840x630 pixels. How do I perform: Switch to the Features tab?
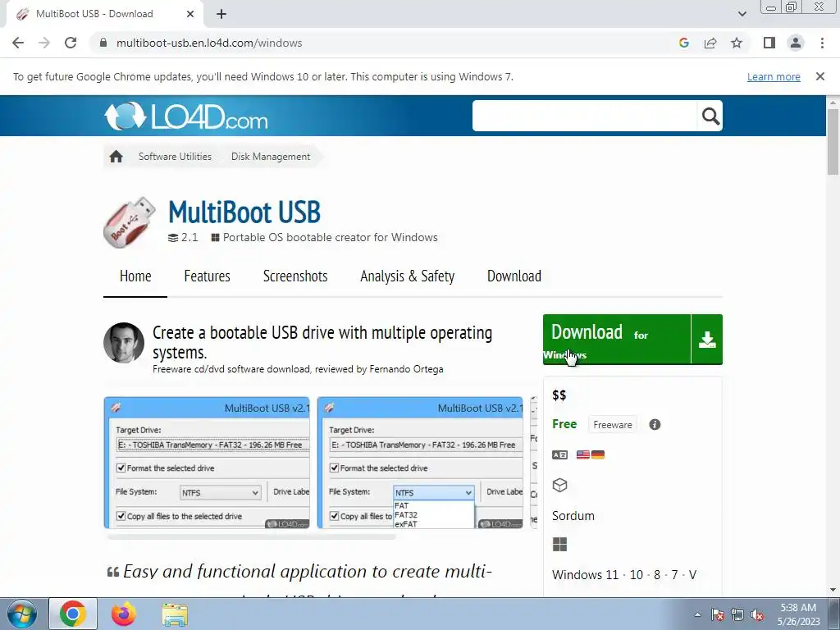[x=207, y=276]
